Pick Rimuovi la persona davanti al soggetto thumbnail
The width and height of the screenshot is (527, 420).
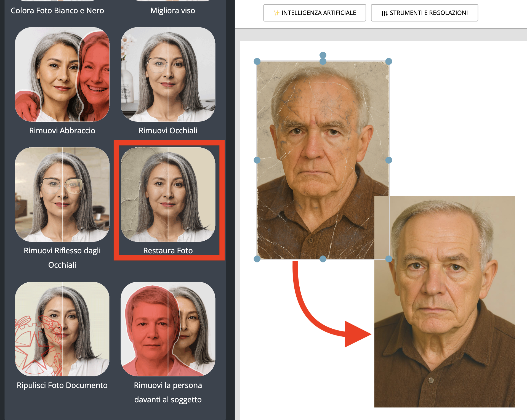[168, 329]
